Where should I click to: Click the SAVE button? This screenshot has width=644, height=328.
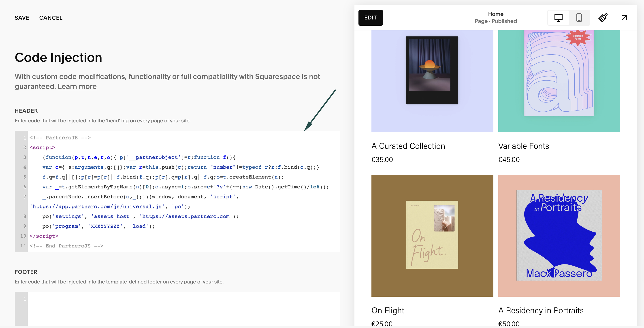click(22, 18)
